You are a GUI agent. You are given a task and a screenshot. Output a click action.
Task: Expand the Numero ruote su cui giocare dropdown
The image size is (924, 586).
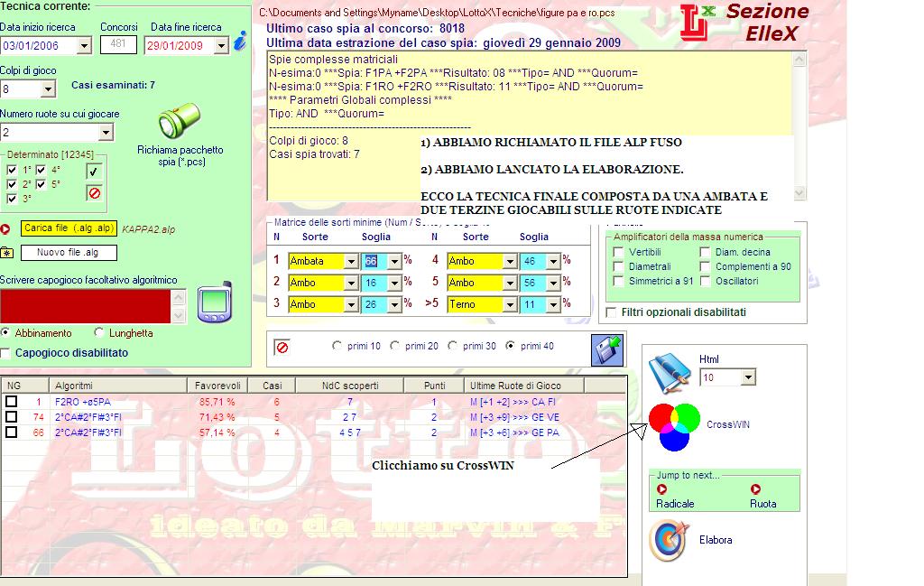pos(106,132)
